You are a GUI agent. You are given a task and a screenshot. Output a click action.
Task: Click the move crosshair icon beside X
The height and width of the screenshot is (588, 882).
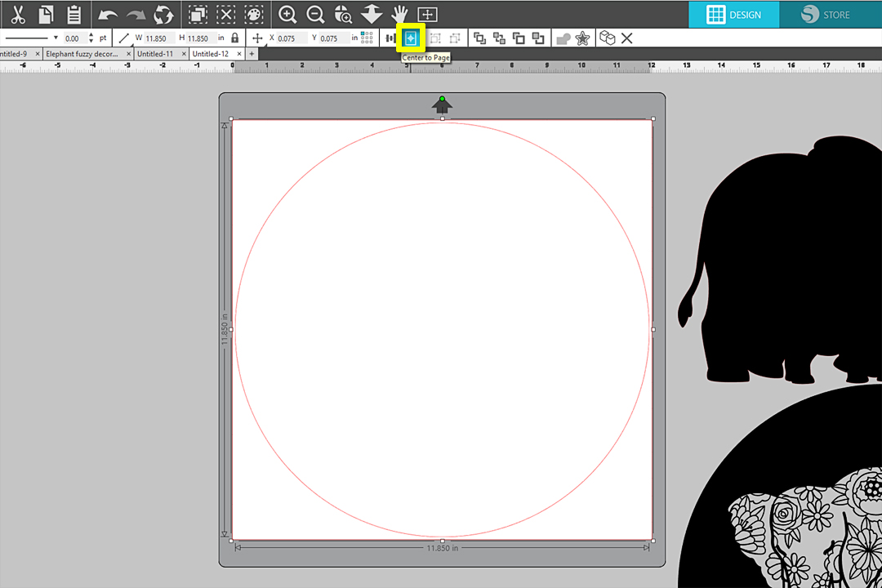tap(257, 38)
